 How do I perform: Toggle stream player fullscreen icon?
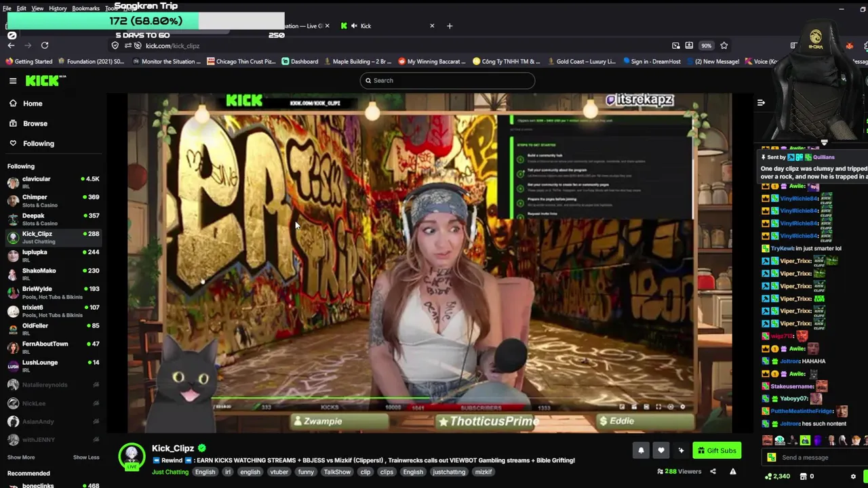[x=658, y=407]
